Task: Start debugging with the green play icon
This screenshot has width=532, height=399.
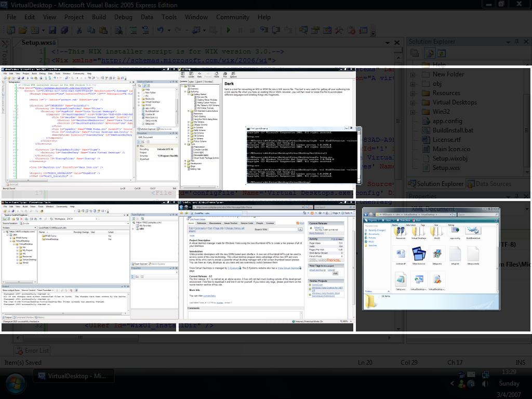Action: [228, 30]
